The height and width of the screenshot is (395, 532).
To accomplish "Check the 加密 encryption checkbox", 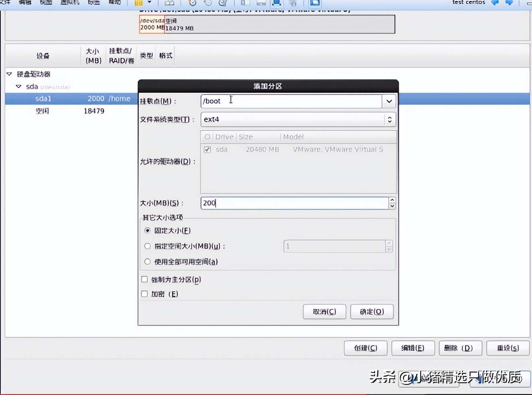I will [144, 294].
